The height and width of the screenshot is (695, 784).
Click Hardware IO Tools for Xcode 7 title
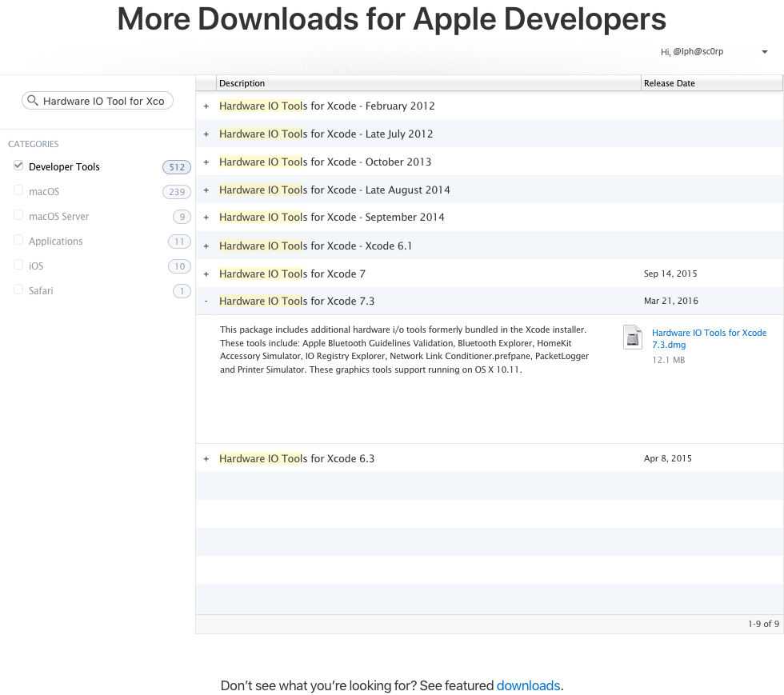(292, 274)
